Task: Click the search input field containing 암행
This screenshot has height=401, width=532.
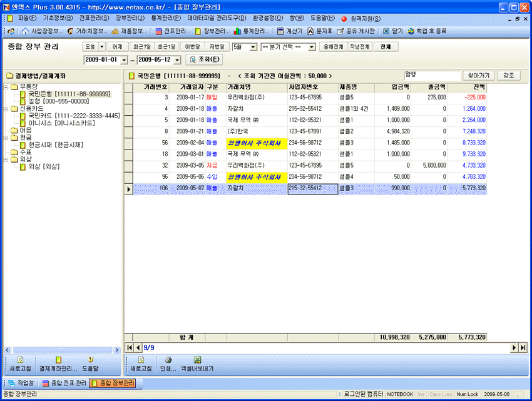Action: point(432,75)
